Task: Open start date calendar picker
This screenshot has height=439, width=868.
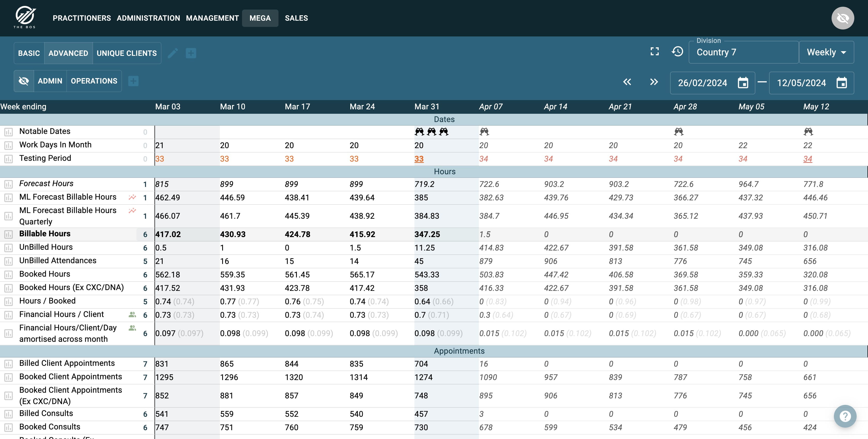Action: tap(743, 83)
